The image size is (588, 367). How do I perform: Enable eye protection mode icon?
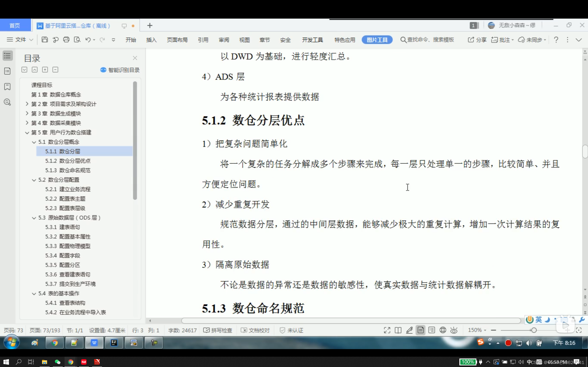454,330
